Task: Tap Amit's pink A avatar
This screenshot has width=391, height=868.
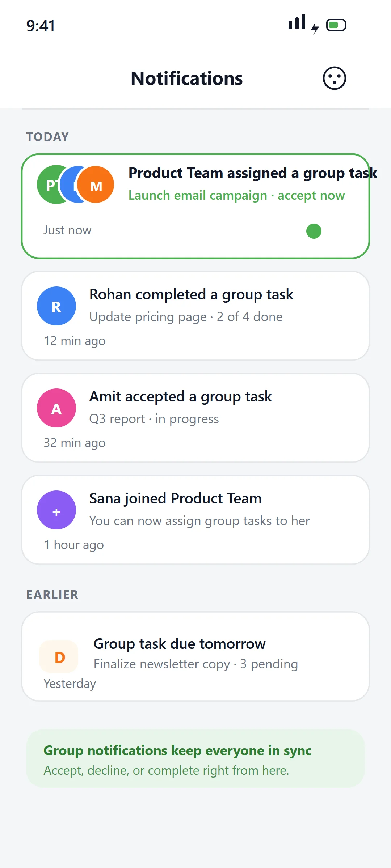Action: (x=56, y=408)
